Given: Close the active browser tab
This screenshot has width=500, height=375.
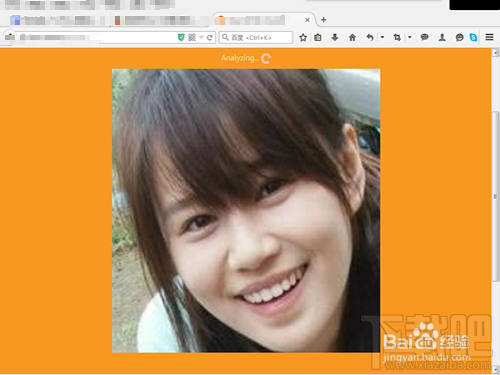Looking at the screenshot, I should coord(307,20).
